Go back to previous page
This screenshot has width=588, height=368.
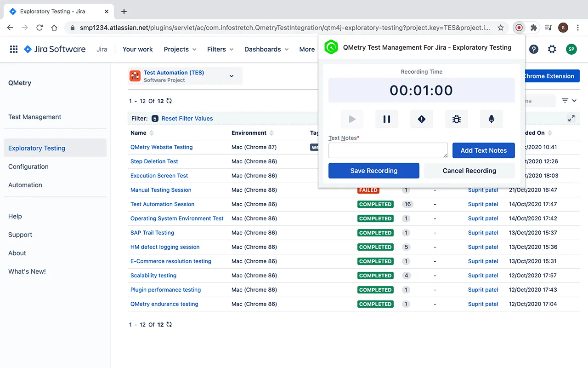[x=10, y=28]
